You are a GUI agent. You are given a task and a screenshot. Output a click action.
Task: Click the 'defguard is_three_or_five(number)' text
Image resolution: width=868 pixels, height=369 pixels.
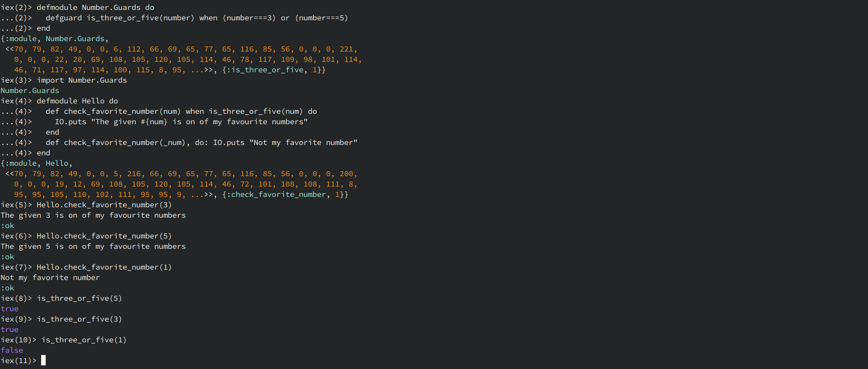[x=120, y=18]
